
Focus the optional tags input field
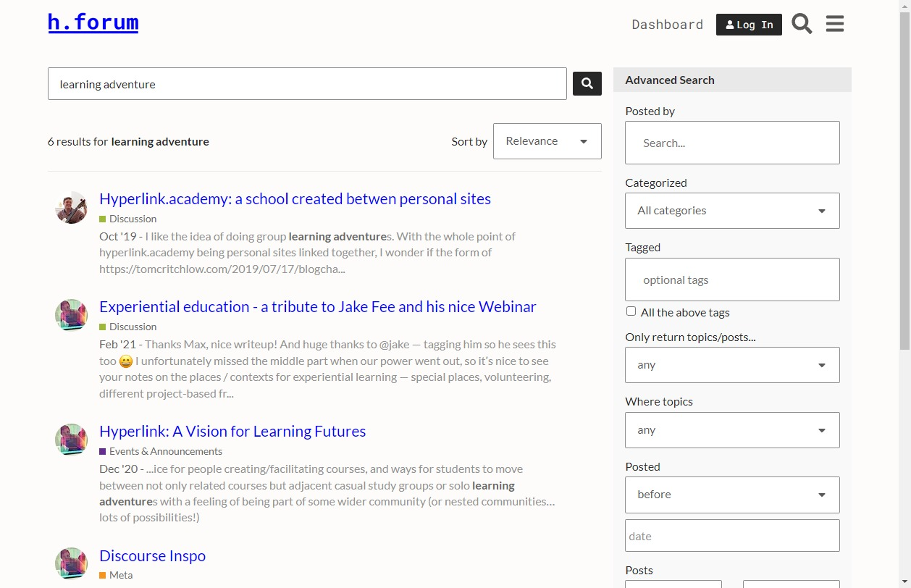pyautogui.click(x=732, y=280)
